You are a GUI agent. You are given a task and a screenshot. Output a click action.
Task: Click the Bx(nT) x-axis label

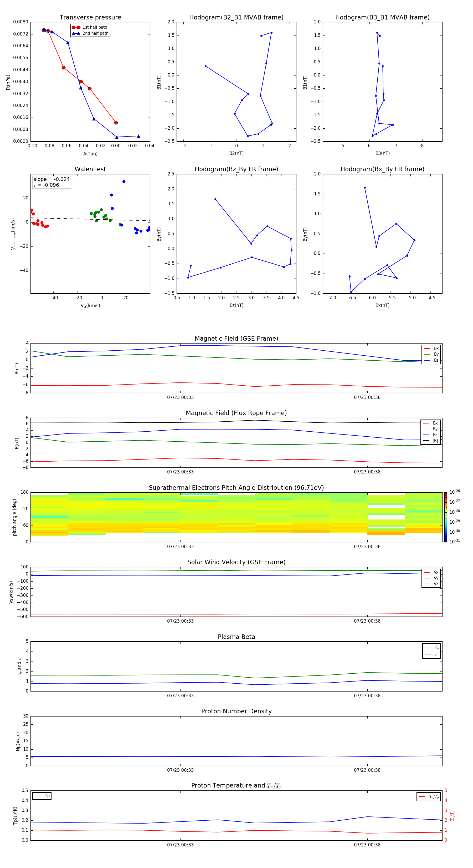(x=382, y=305)
